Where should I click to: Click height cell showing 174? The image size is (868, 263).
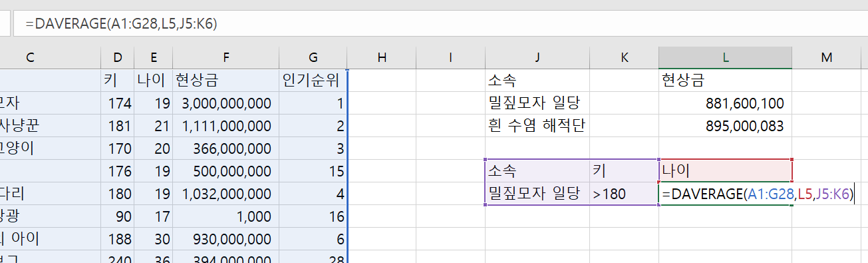[117, 103]
